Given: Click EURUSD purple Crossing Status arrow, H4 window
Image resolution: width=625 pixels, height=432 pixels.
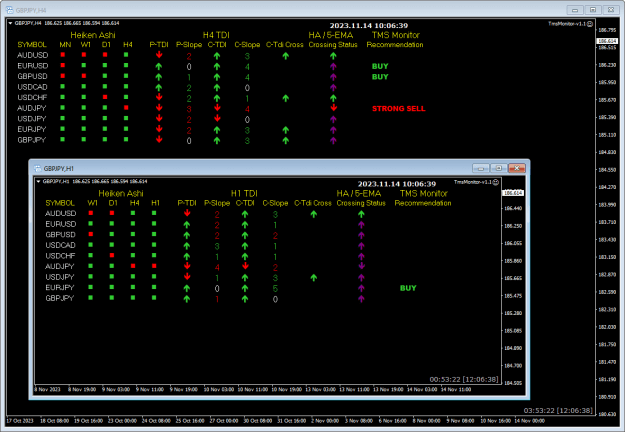Looking at the screenshot, I should coord(333,66).
